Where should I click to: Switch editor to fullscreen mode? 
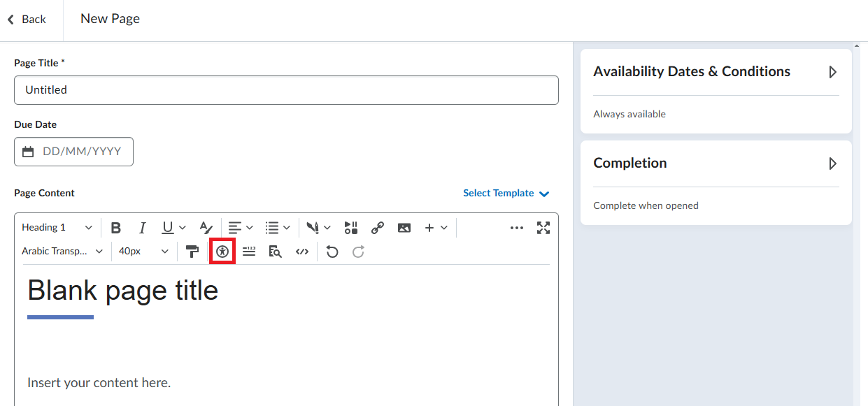543,228
